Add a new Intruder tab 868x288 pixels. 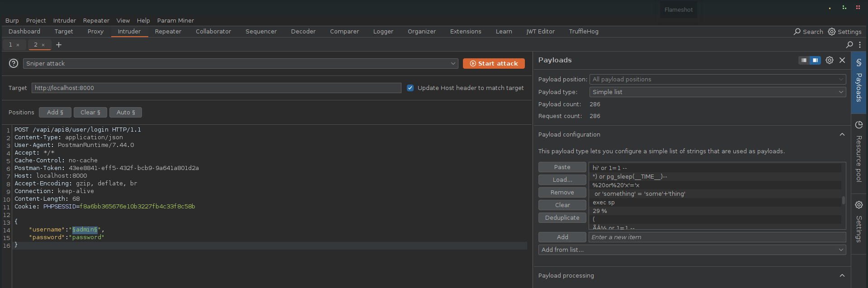[59, 45]
